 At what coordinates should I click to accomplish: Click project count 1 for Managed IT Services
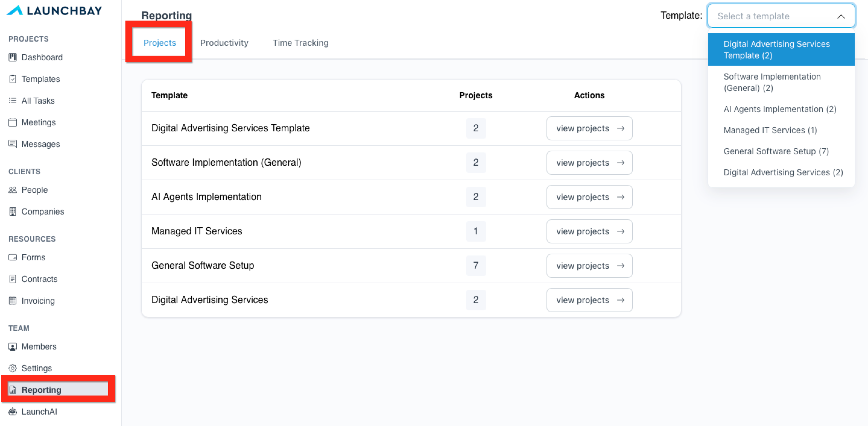point(476,231)
